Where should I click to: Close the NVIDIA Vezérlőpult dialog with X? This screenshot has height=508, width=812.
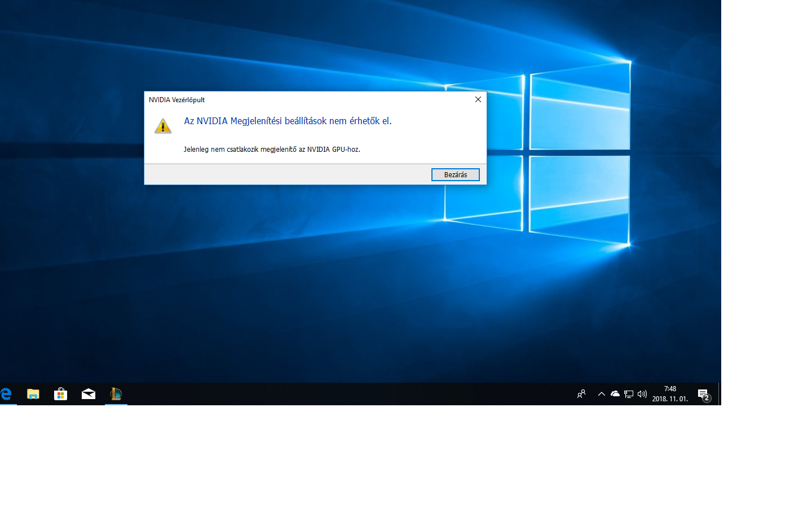(x=478, y=99)
